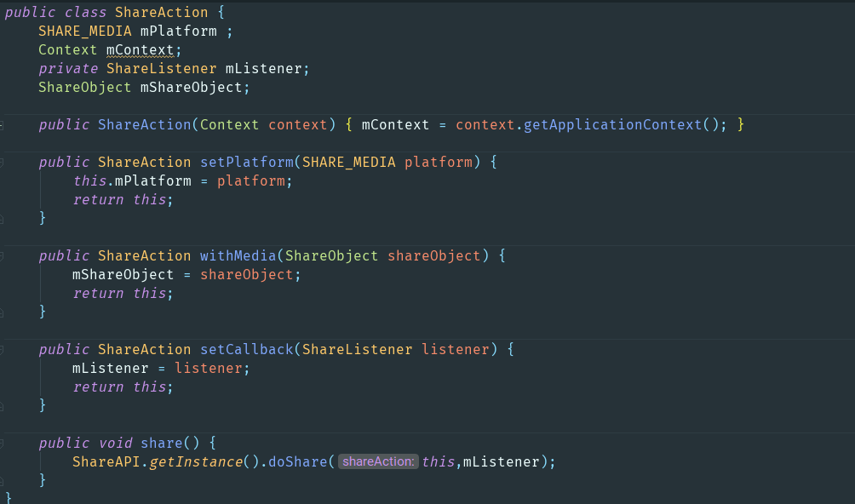This screenshot has height=504, width=855.
Task: Click ShareObject type in the field declaration
Action: click(84, 87)
